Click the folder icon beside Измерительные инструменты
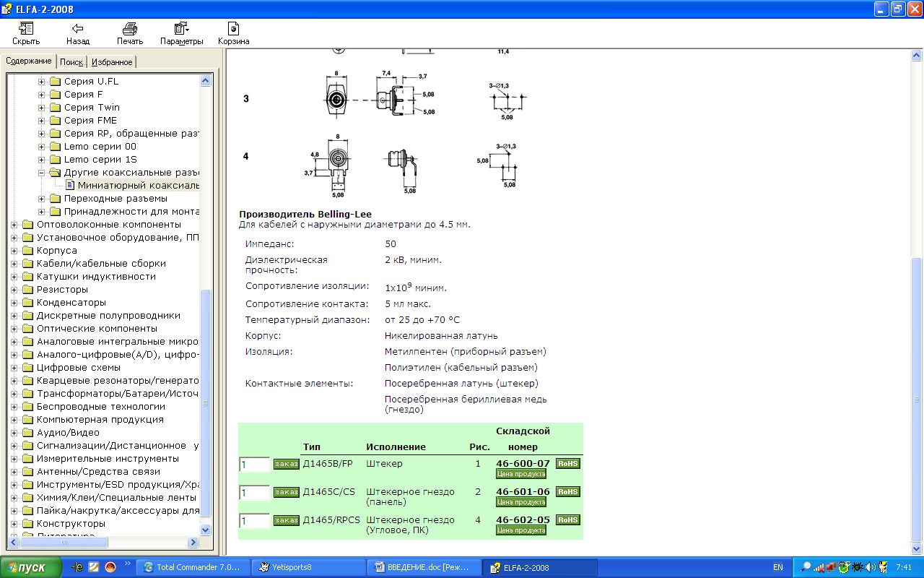The image size is (924, 578). 27,459
